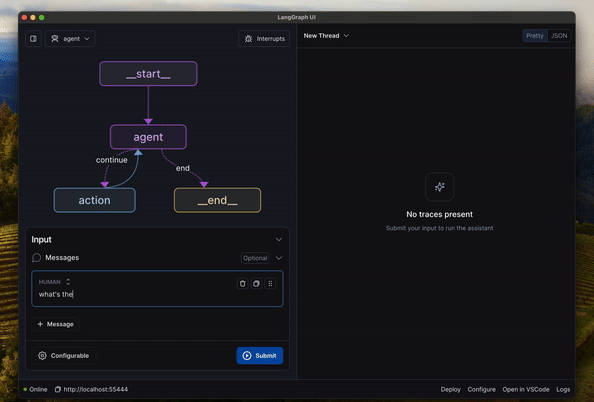Click the http://localhost:55444 address
The height and width of the screenshot is (402, 594).
[x=95, y=389]
